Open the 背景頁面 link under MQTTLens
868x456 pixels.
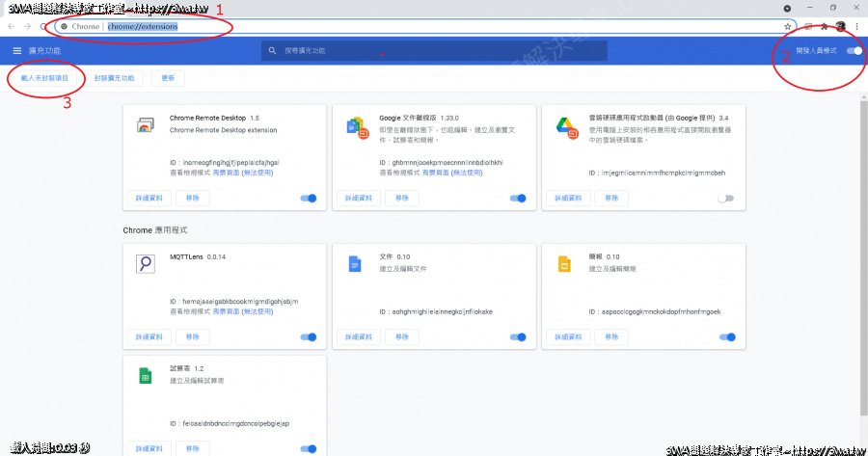tap(226, 312)
